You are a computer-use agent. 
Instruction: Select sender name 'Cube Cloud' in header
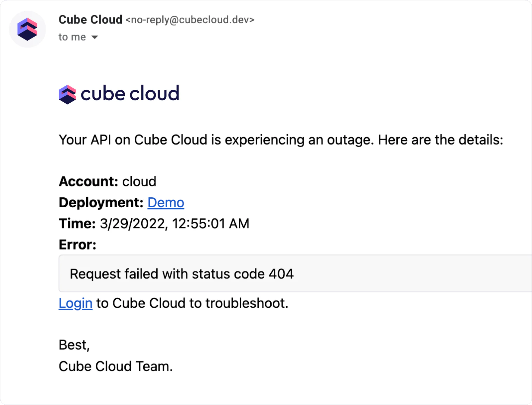90,20
